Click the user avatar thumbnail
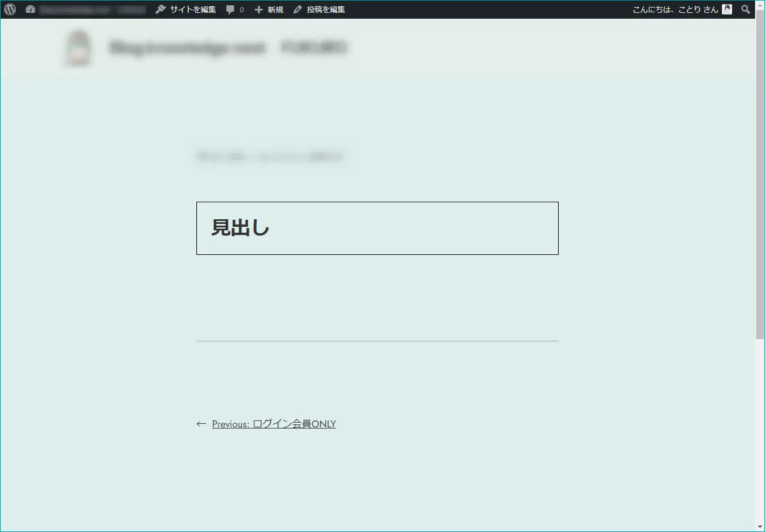The image size is (765, 532). (727, 9)
